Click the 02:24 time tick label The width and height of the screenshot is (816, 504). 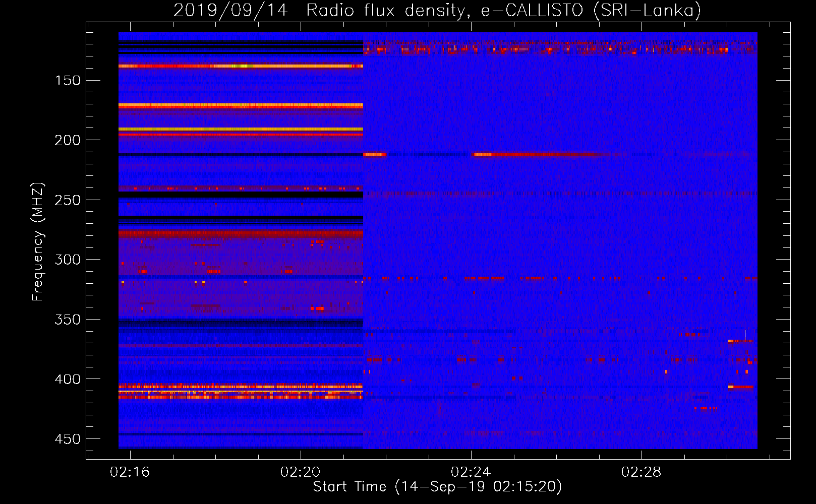tap(471, 472)
